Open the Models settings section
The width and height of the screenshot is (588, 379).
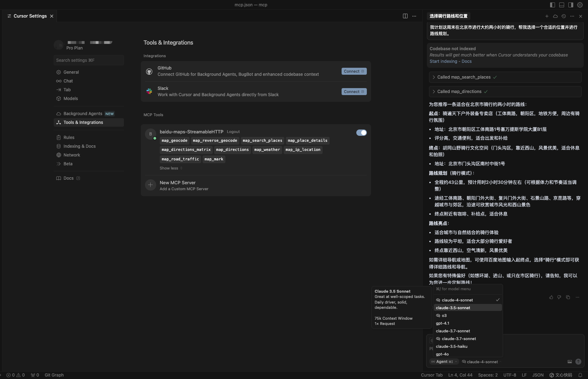(x=71, y=99)
